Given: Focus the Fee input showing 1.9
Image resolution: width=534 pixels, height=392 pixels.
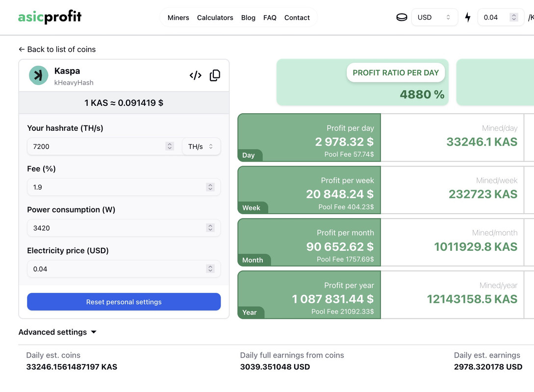Looking at the screenshot, I should [x=124, y=187].
